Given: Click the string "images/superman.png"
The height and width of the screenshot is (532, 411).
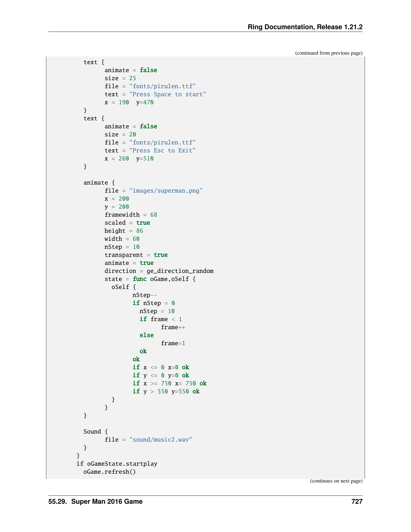Looking at the screenshot, I should tap(166, 191).
